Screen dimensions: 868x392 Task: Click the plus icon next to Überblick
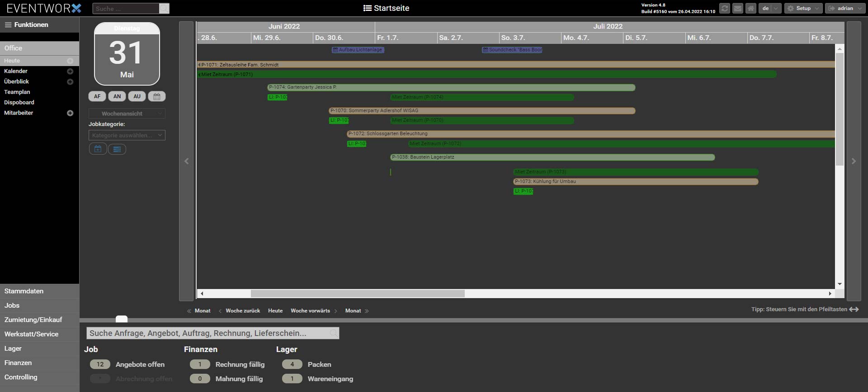(70, 81)
